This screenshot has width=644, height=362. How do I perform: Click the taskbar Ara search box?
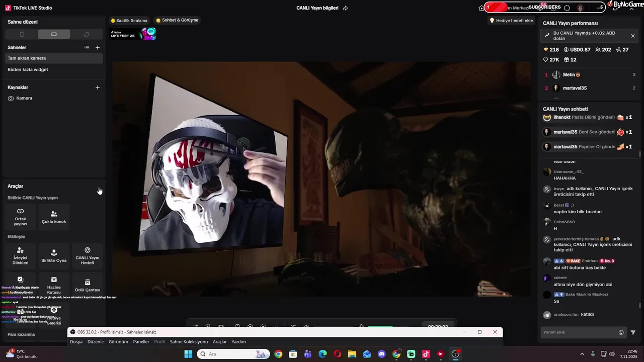click(233, 354)
